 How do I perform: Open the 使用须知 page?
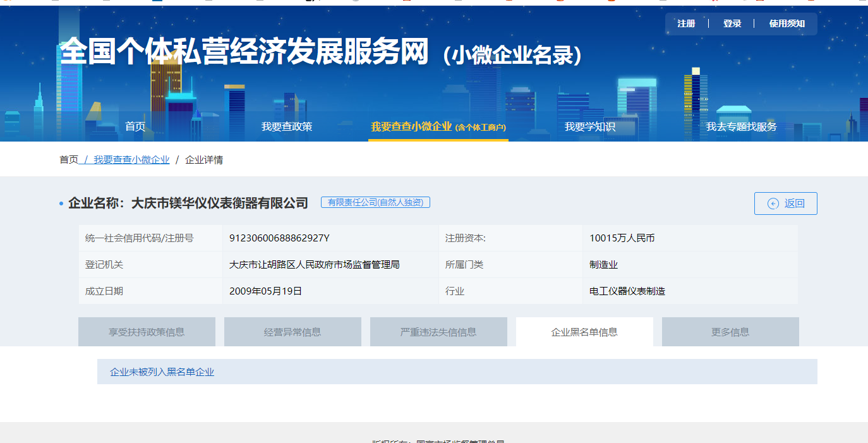pyautogui.click(x=787, y=23)
